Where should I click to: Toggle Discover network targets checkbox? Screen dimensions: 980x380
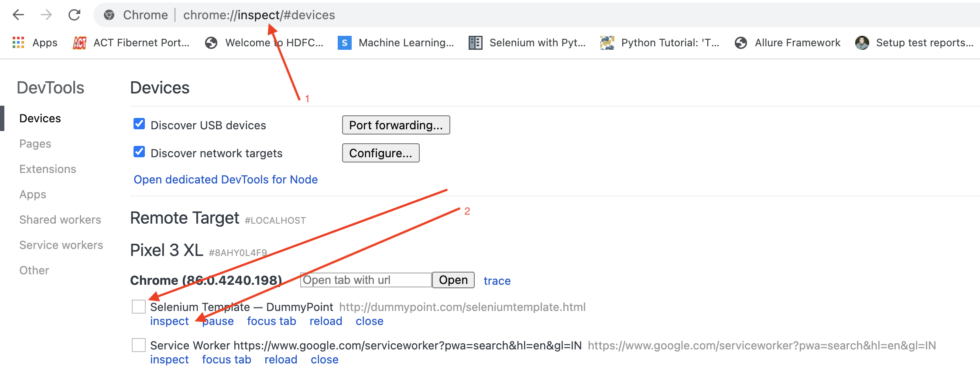pos(139,152)
